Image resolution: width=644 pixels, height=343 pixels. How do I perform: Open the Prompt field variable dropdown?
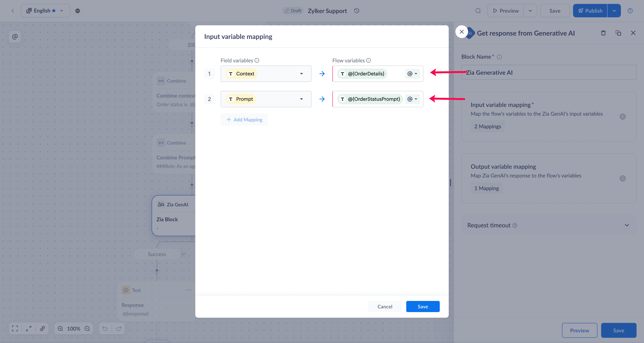tap(266, 99)
